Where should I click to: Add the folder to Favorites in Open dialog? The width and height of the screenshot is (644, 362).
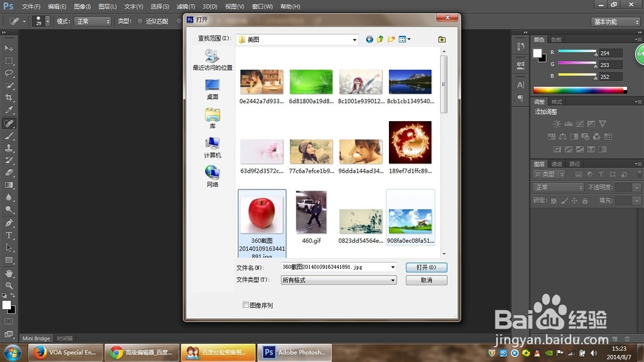(442, 39)
